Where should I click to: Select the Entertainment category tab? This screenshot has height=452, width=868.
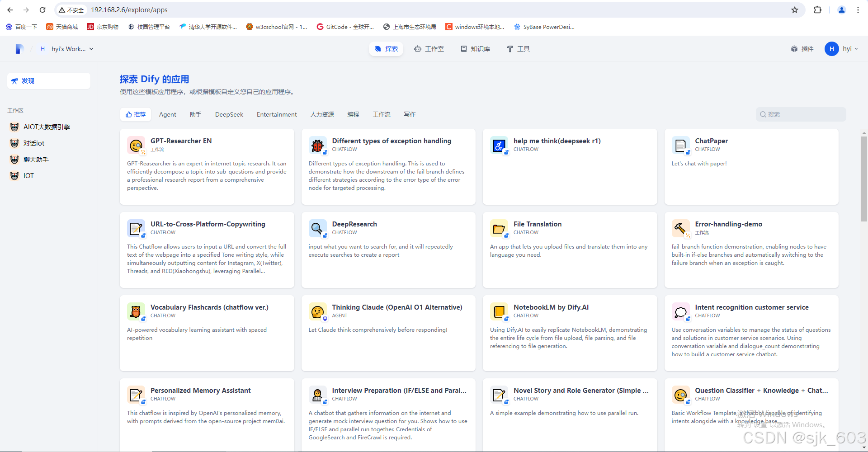tap(277, 114)
